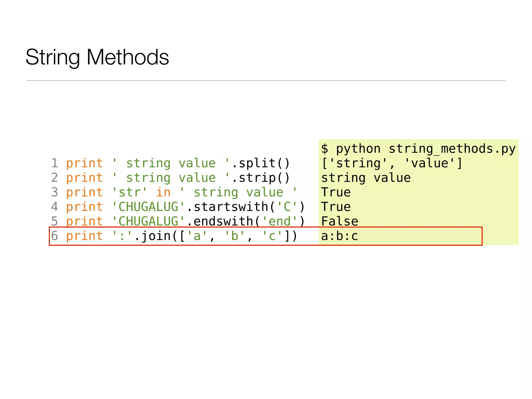Click the "string value" output text
532x399 pixels.
366,178
